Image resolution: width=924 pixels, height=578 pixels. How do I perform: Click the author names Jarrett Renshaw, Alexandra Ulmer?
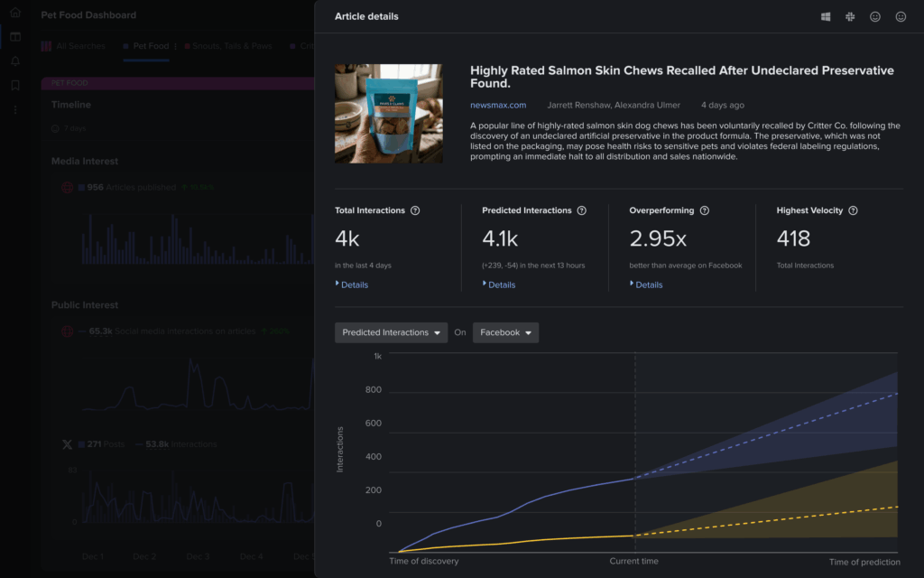pyautogui.click(x=614, y=105)
